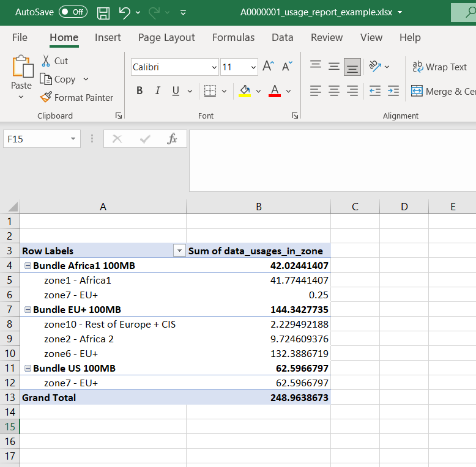Open the Insert ribbon tab
476x467 pixels.
pyautogui.click(x=108, y=37)
